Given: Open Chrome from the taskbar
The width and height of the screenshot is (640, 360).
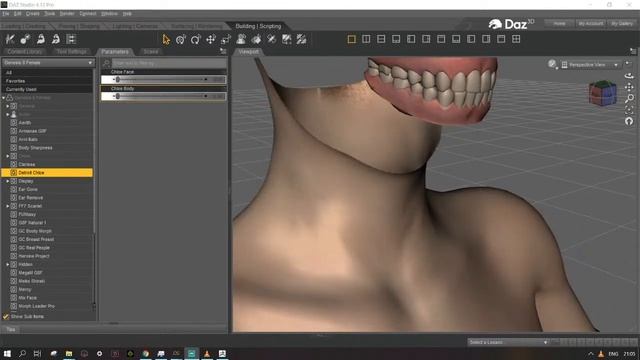Looking at the screenshot, I should point(146,353).
